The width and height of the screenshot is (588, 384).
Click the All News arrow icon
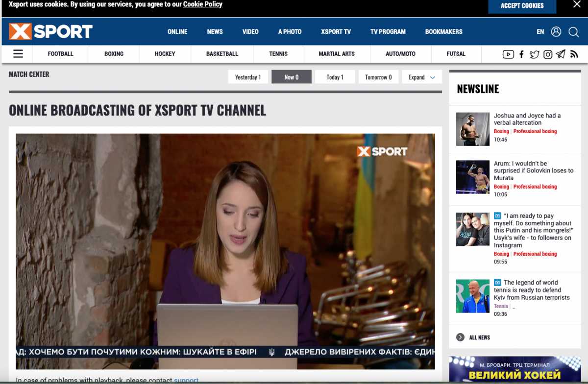pyautogui.click(x=460, y=337)
